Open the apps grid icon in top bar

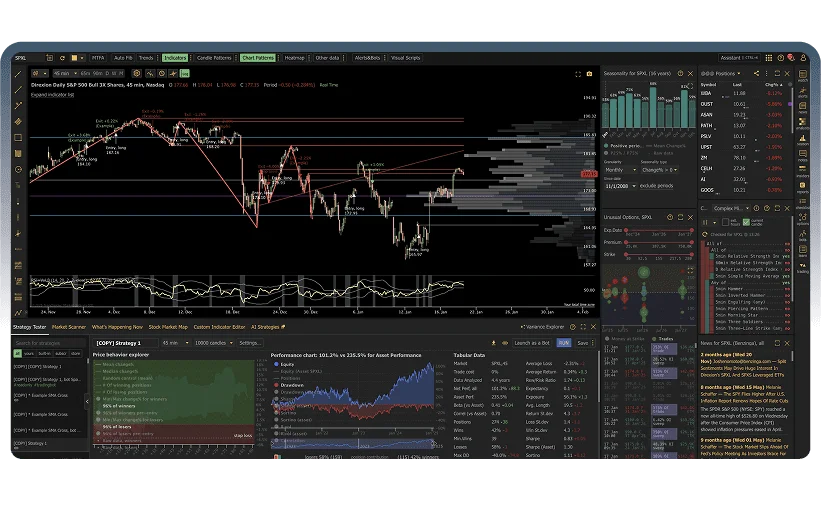769,58
